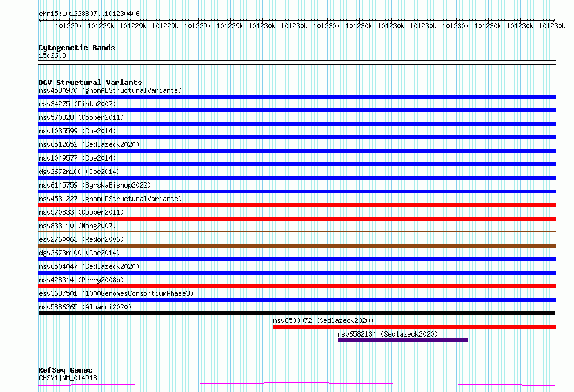
Task: Click the thin brown line under nsv833110
Action: pyautogui.click(x=297, y=231)
